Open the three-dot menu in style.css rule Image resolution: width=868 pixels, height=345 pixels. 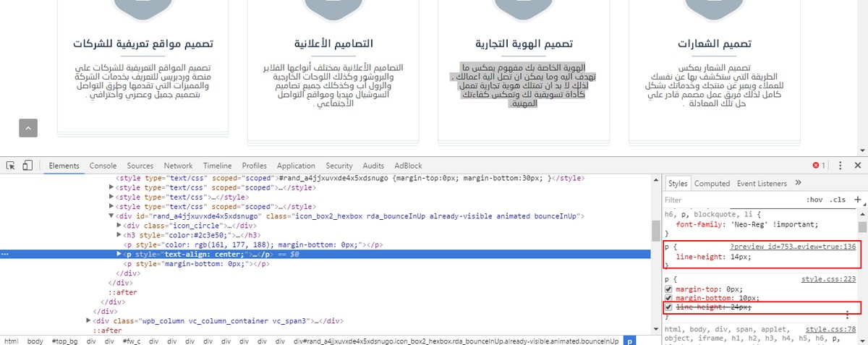point(846,315)
